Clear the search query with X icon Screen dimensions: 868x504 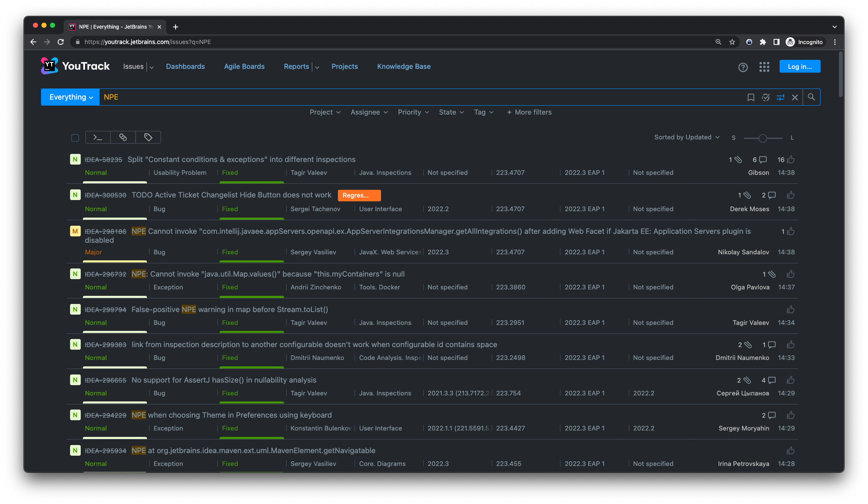point(795,97)
